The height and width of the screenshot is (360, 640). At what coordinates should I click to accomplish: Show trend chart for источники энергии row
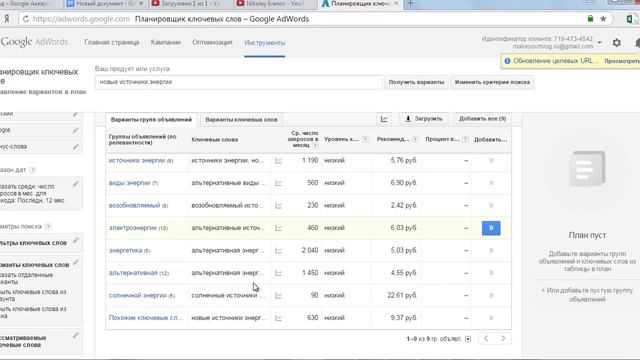(x=278, y=161)
